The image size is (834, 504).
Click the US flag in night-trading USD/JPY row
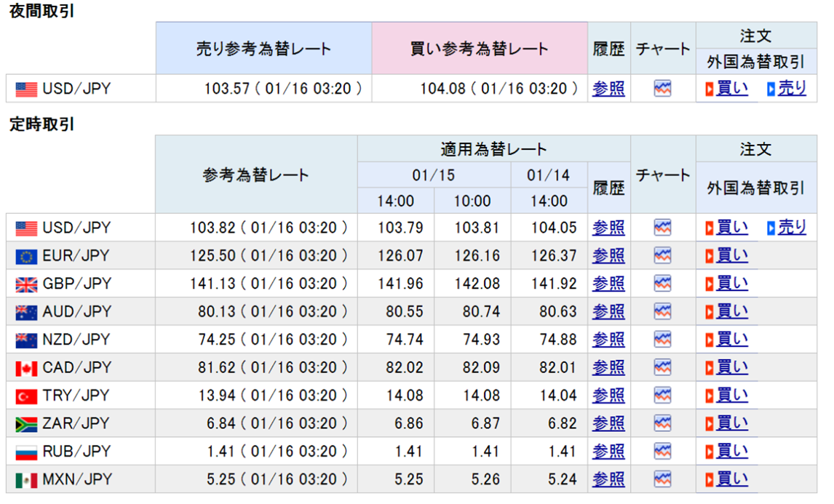pyautogui.click(x=27, y=89)
